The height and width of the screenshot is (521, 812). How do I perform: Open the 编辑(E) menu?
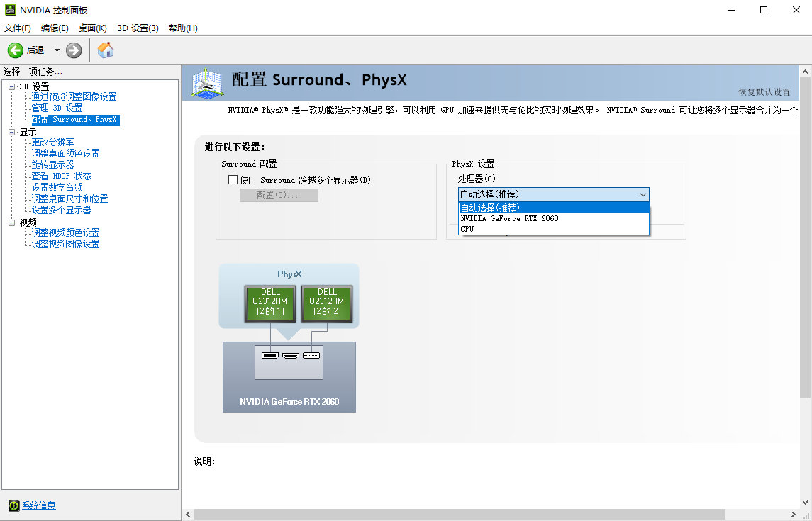tap(55, 28)
